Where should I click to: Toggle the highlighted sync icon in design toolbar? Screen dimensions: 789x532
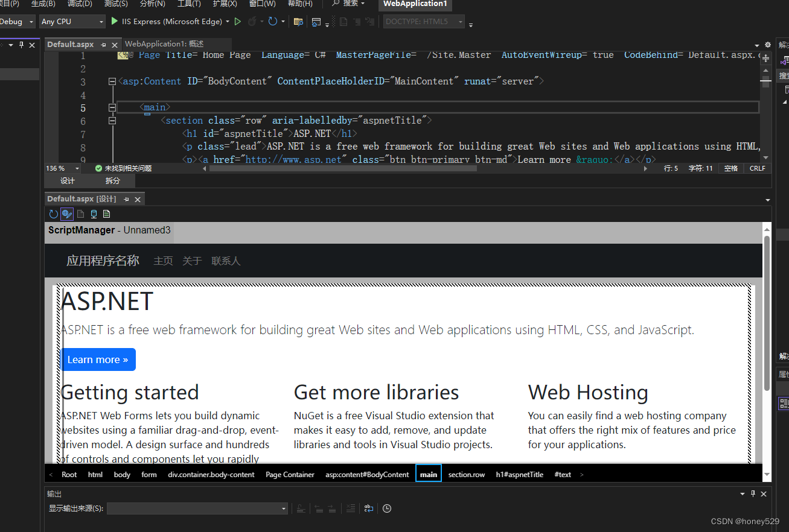coord(67,214)
